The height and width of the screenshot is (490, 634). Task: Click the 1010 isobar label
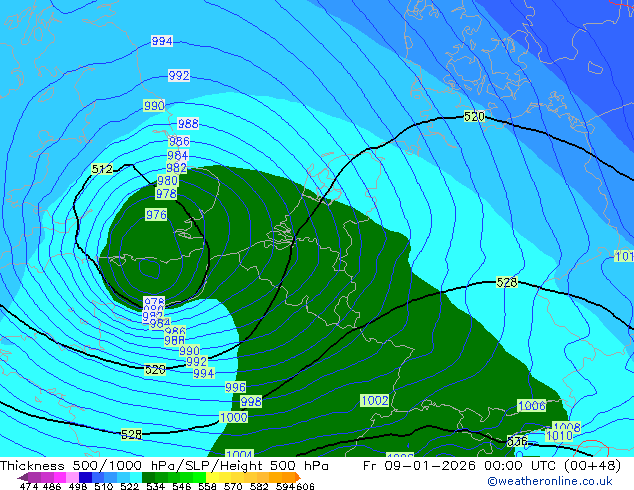pos(559,435)
